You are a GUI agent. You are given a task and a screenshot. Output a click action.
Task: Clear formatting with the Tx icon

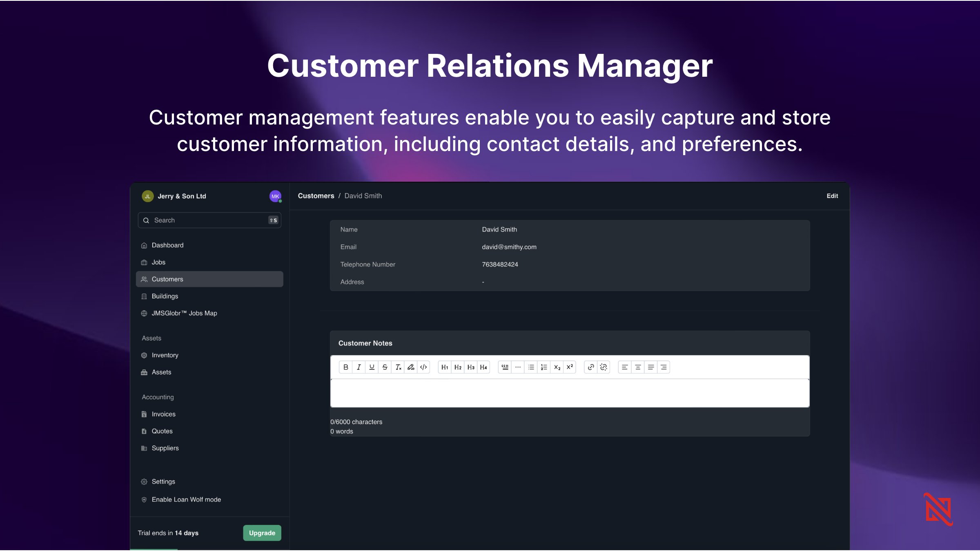pos(398,367)
